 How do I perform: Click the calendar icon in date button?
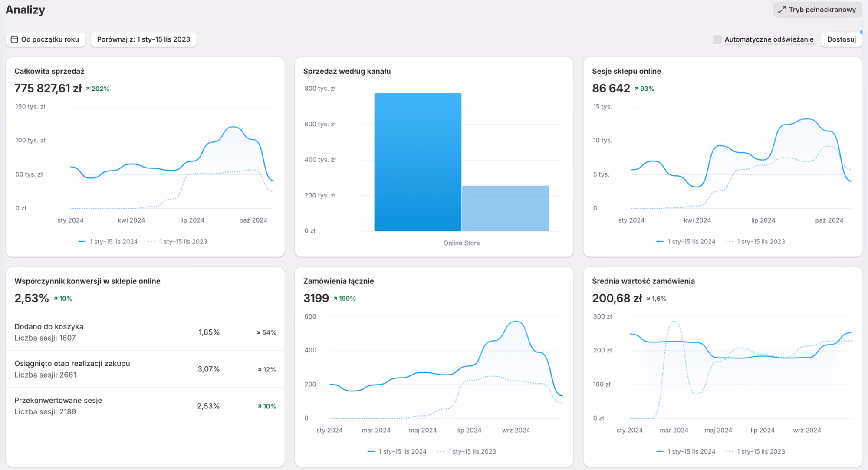tap(14, 39)
